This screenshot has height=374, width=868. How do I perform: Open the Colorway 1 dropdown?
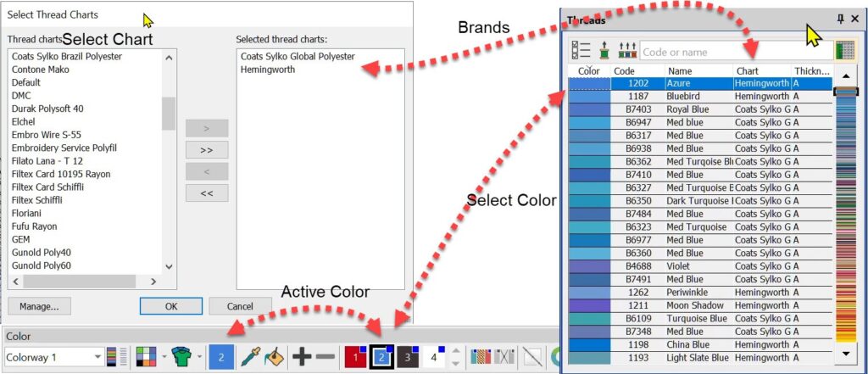98,357
